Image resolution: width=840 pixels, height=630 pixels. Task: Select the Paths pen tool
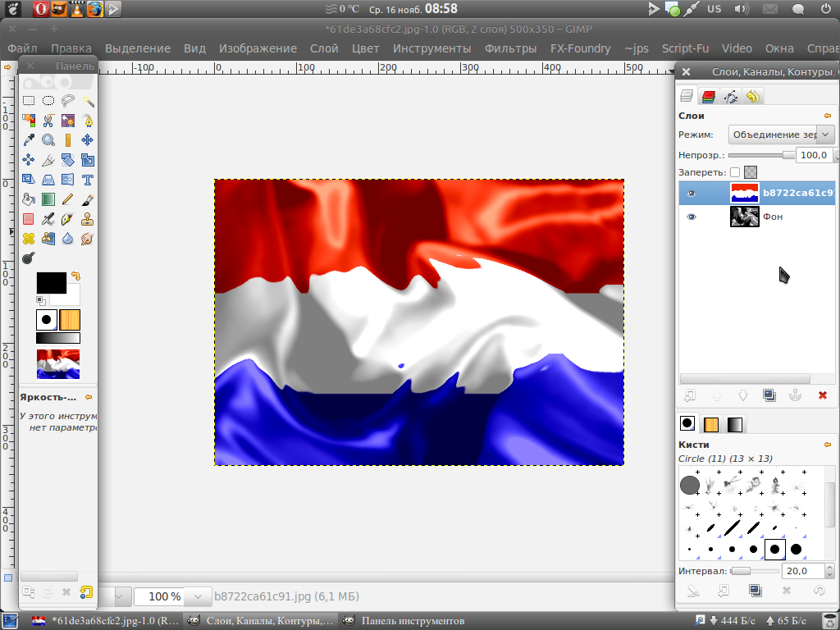pyautogui.click(x=88, y=121)
